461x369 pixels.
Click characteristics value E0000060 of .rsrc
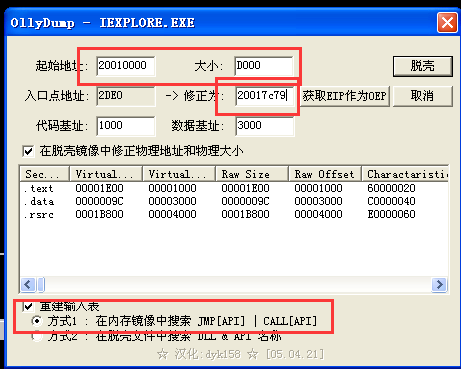tap(391, 214)
